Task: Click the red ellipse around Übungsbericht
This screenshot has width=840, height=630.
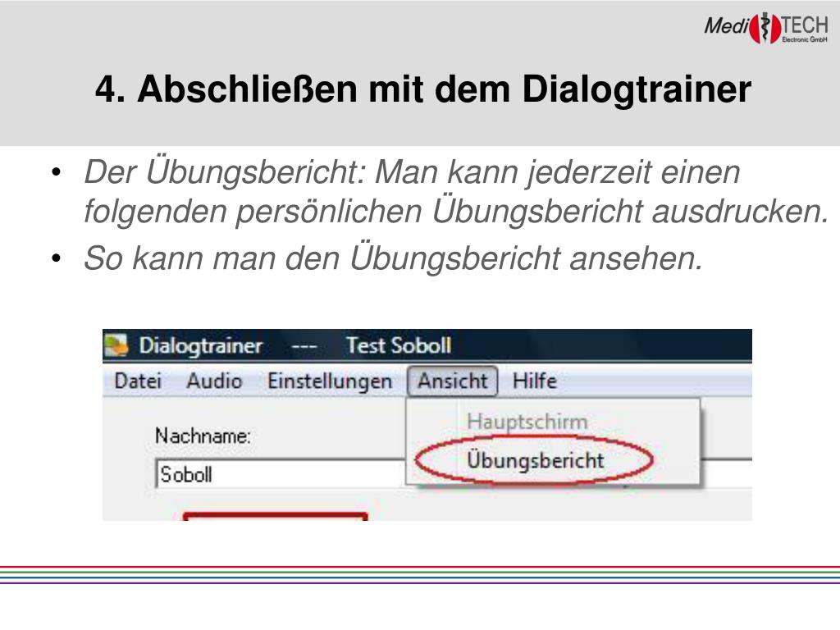Action: tap(534, 460)
